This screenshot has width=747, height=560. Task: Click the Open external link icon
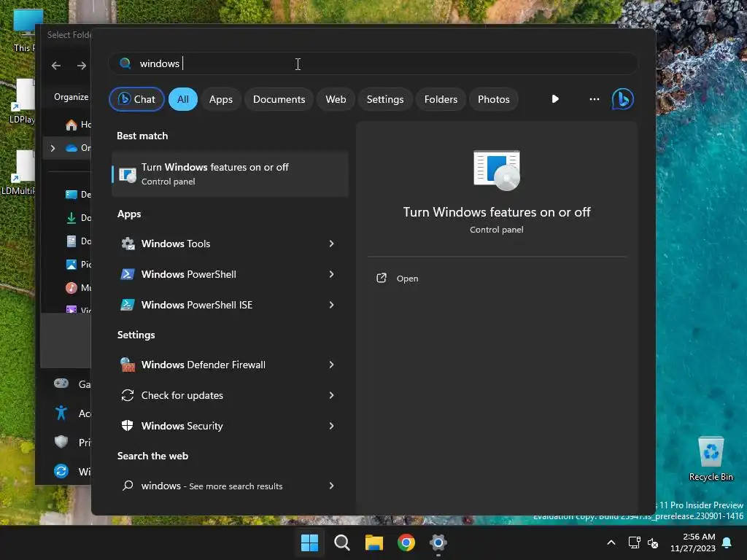(x=381, y=278)
